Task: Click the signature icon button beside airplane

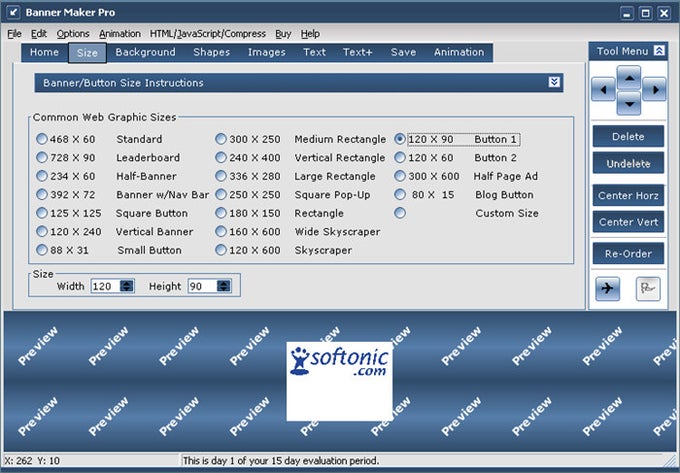Action: tap(648, 288)
